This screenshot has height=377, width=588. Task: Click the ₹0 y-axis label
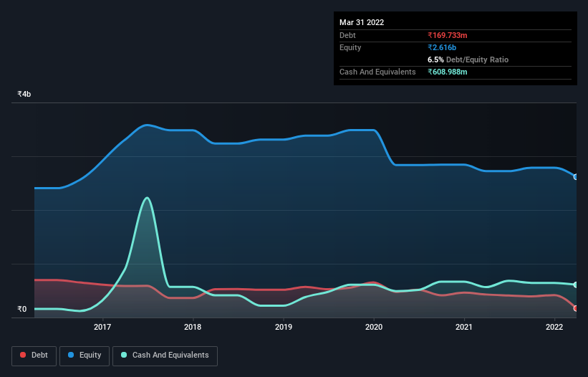pos(22,309)
